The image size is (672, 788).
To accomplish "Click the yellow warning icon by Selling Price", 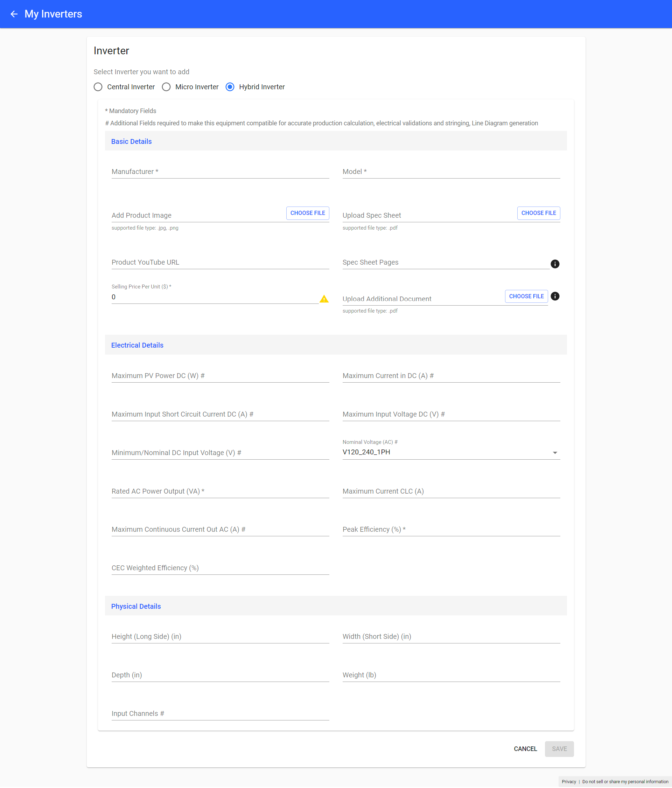I will 324,299.
